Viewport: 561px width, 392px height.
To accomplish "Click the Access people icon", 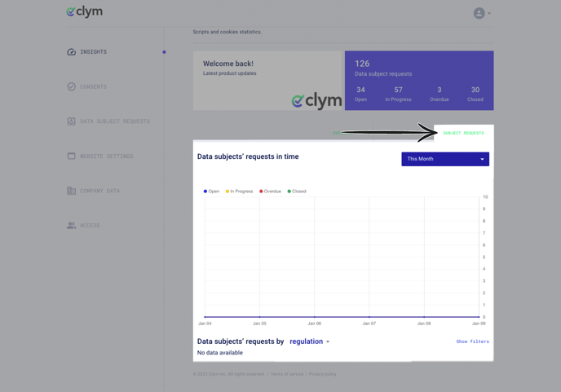I will point(71,225).
